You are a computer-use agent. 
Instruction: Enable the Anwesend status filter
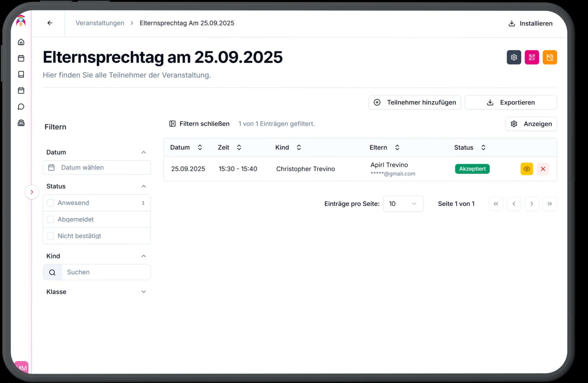[x=51, y=202]
